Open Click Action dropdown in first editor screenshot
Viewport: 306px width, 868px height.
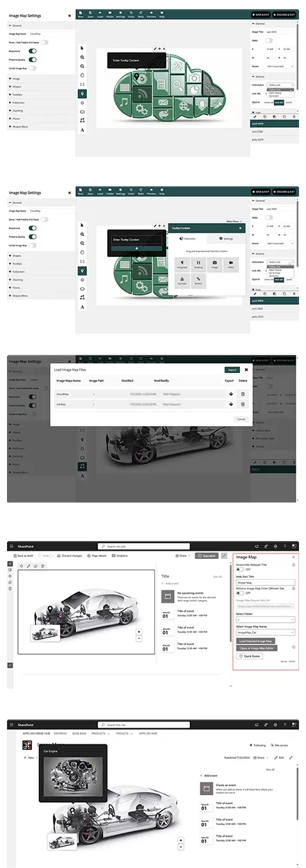[x=282, y=86]
